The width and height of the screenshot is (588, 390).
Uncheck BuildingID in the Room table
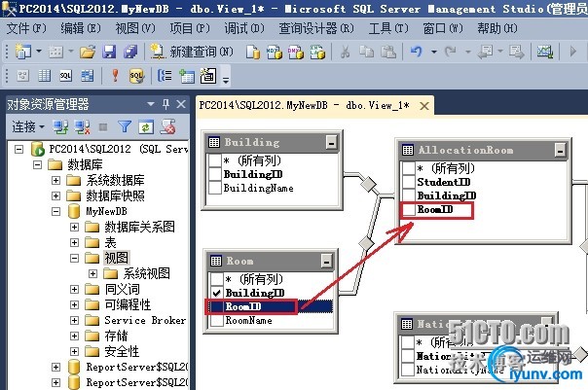point(216,293)
